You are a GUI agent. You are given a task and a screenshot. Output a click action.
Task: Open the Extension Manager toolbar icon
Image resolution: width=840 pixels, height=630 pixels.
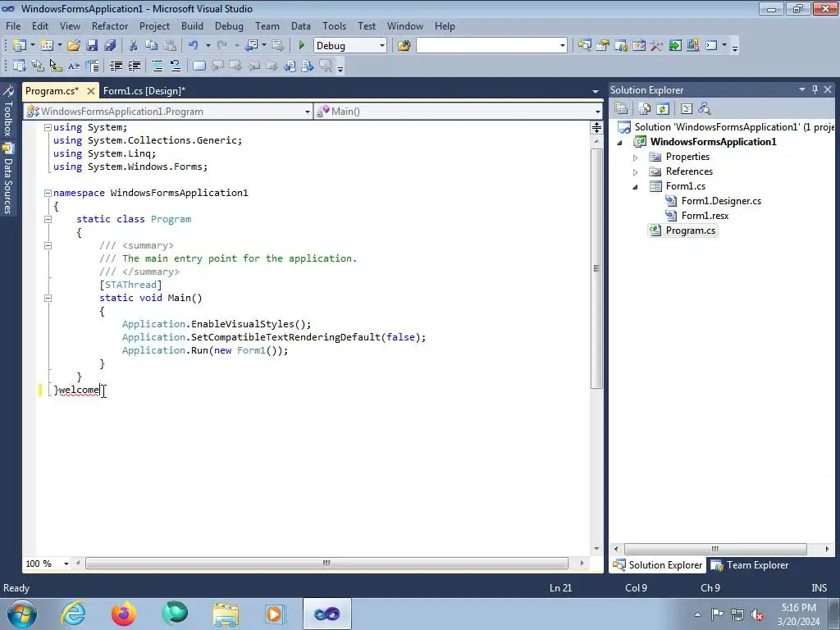[x=692, y=46]
